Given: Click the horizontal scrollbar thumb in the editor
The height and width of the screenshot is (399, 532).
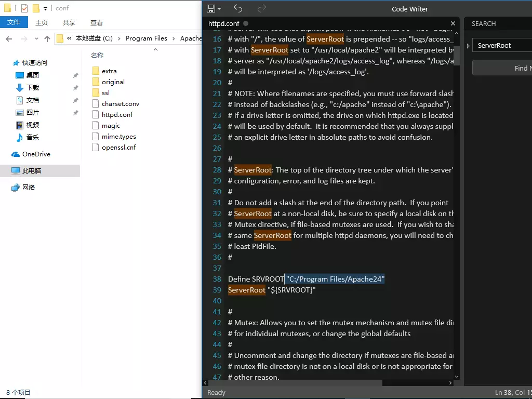Looking at the screenshot, I should [x=295, y=383].
